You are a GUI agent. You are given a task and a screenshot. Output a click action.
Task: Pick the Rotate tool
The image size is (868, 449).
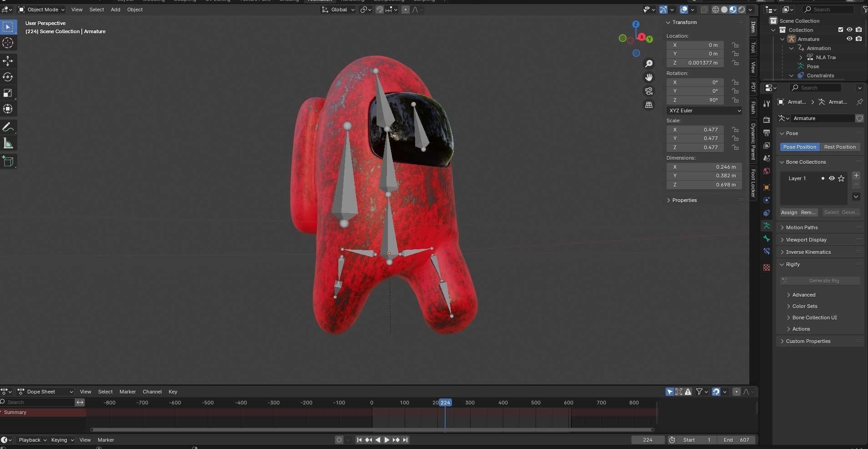(8, 77)
